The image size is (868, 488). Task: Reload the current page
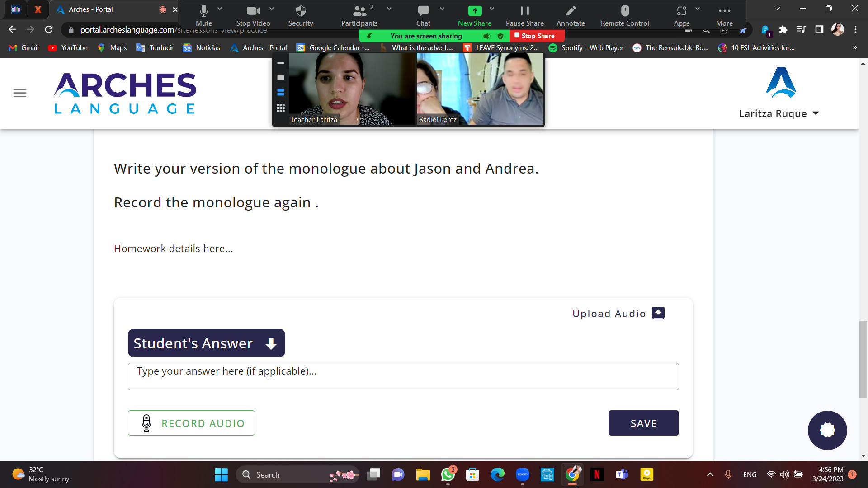pyautogui.click(x=49, y=29)
